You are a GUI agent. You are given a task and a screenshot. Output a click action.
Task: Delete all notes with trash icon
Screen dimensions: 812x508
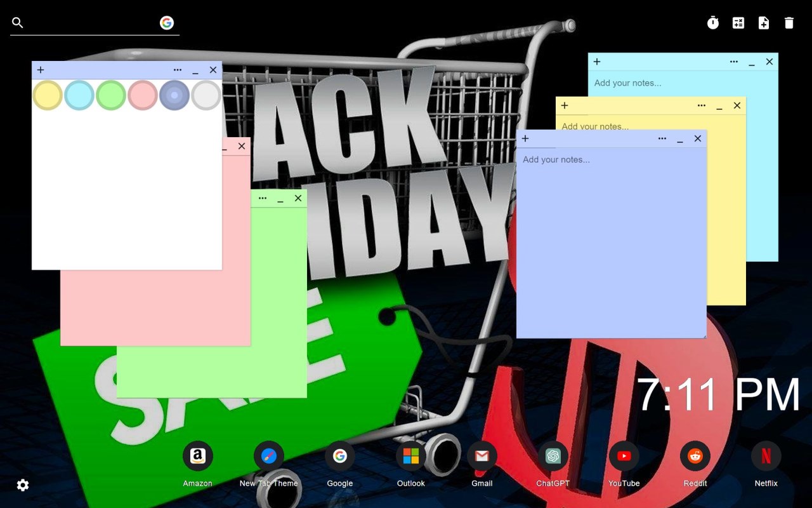[x=789, y=23]
